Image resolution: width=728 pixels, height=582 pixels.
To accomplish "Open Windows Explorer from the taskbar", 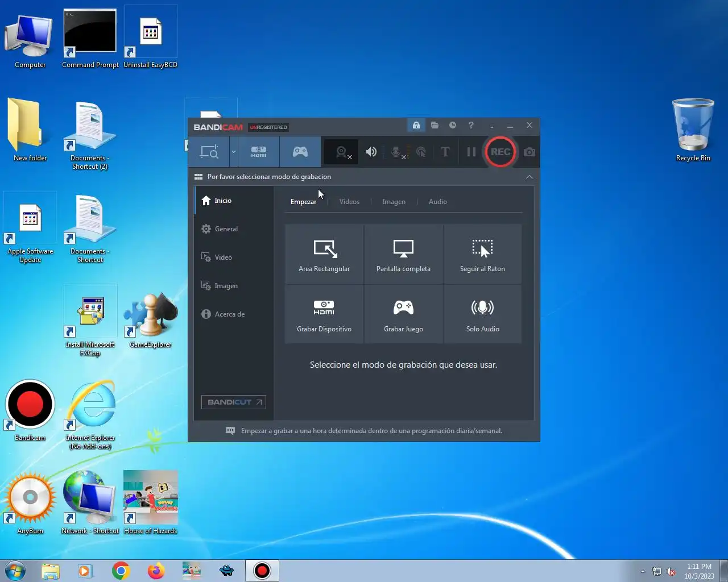I will [50, 571].
